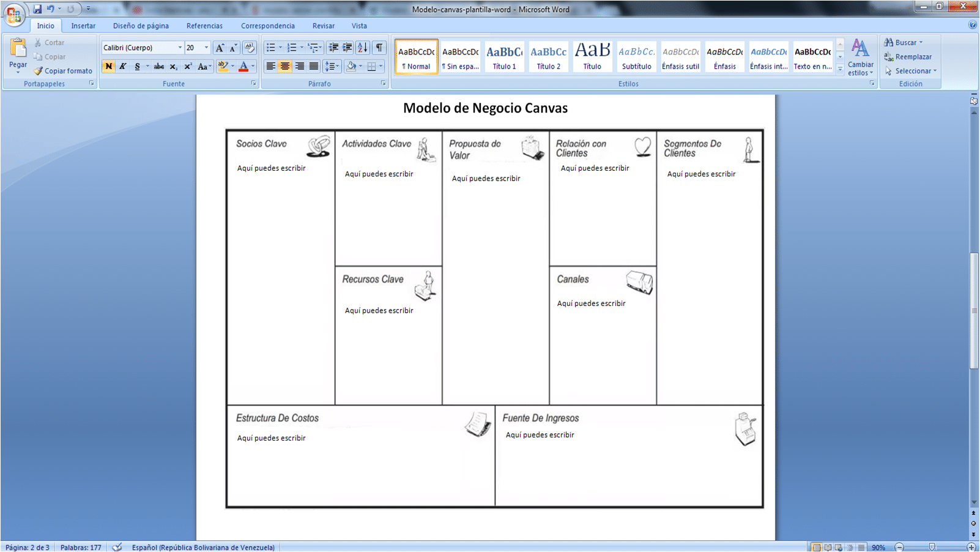Apply subscript formatting
The image size is (980, 552).
tap(174, 66)
